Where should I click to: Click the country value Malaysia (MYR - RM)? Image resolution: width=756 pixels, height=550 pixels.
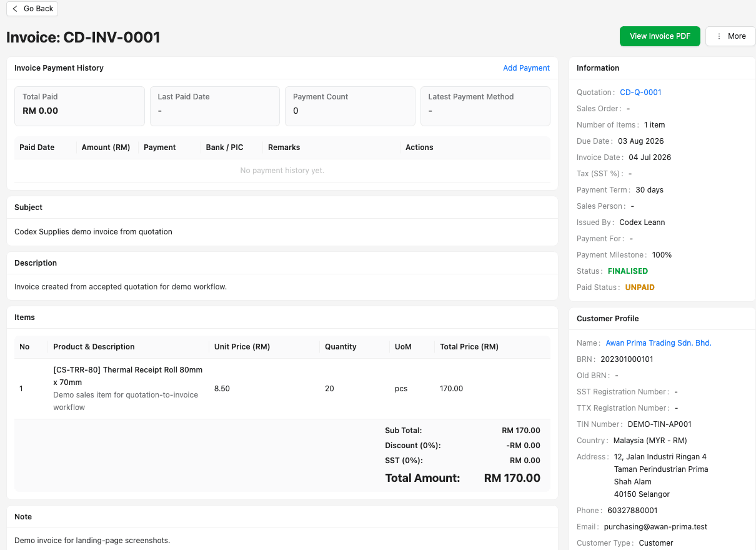click(650, 441)
